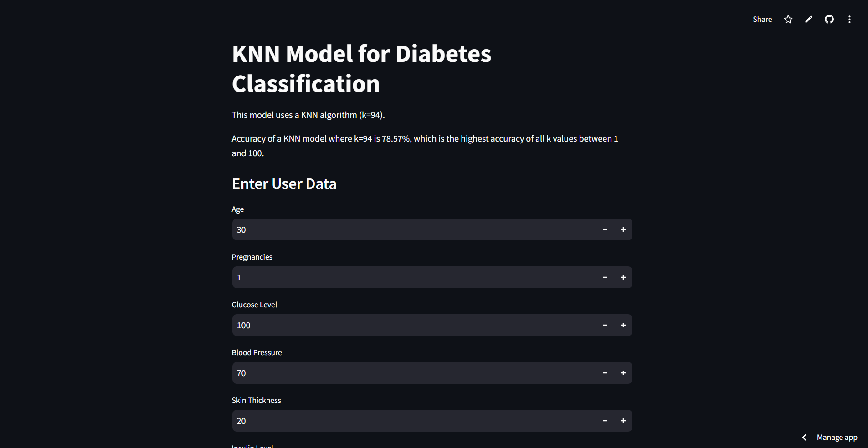Lower Blood Pressure using minus
Viewport: 868px width, 448px height.
pyautogui.click(x=605, y=373)
